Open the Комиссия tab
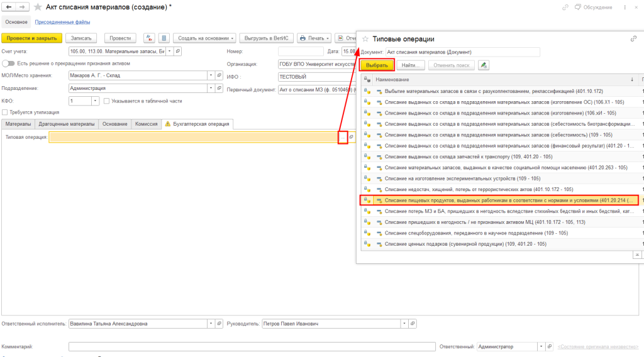Viewport: 644px width, 357px height. coord(146,124)
